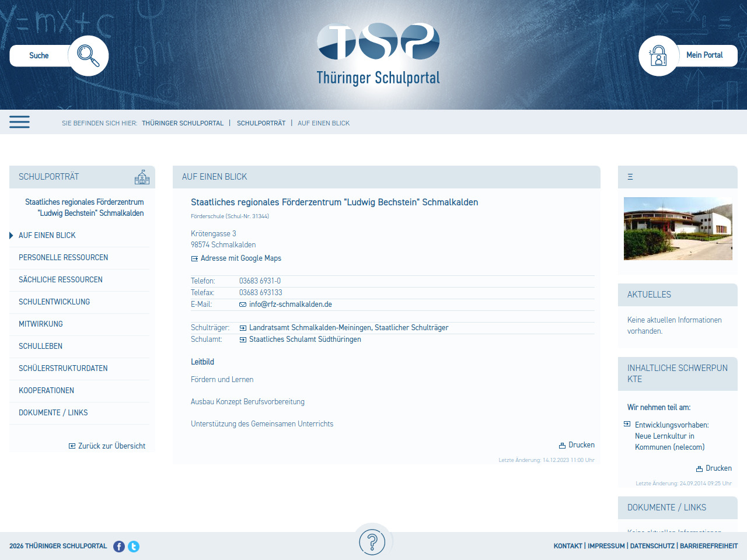Viewport: 747px width, 560px height.
Task: Click the Facebook icon in footer
Action: tap(119, 547)
